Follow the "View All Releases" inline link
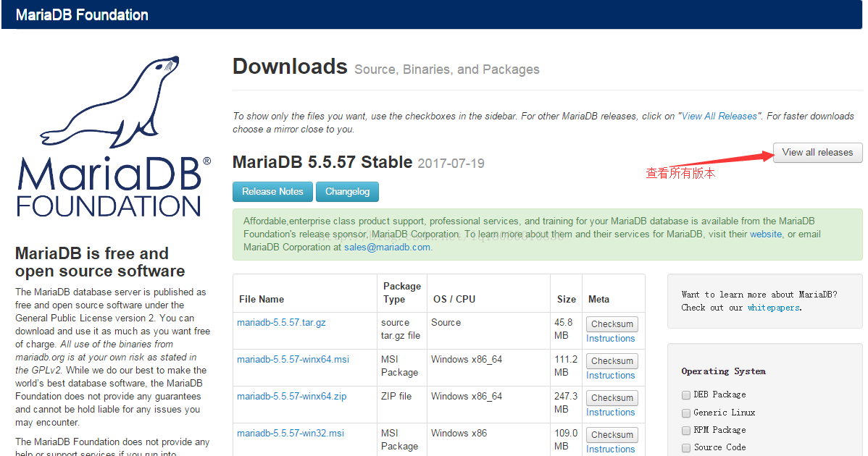Screen dimensions: 868x456 click(719, 116)
